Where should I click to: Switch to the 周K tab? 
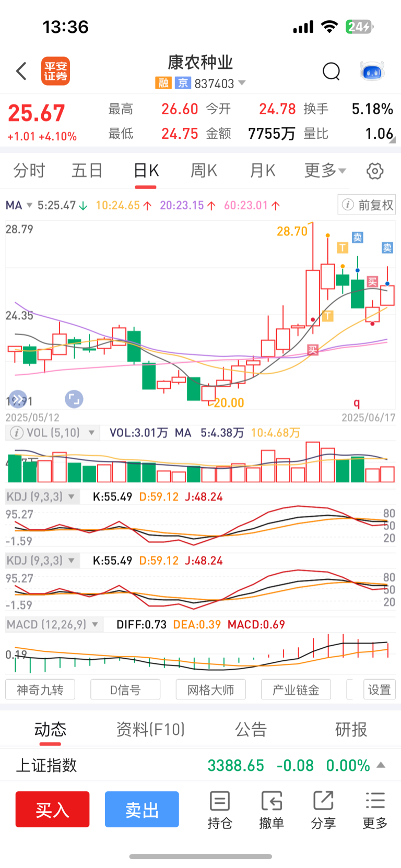(204, 171)
